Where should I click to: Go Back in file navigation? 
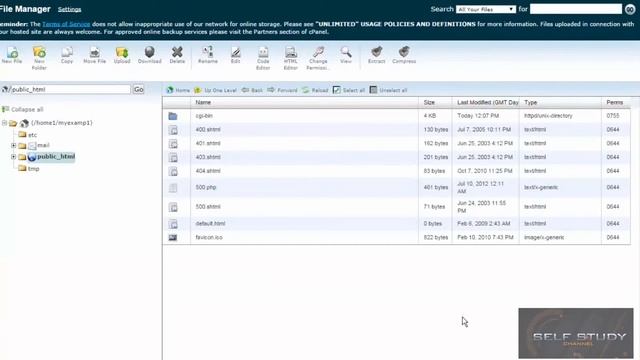[x=252, y=90]
